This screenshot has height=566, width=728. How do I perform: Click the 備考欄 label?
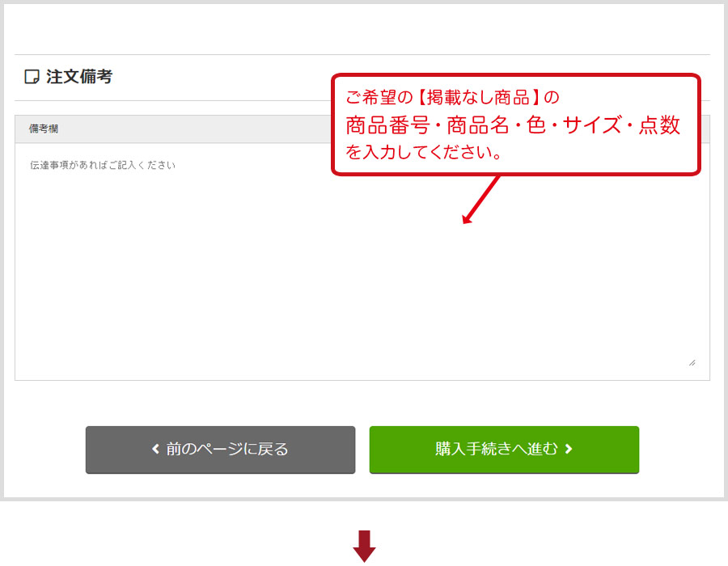44,129
